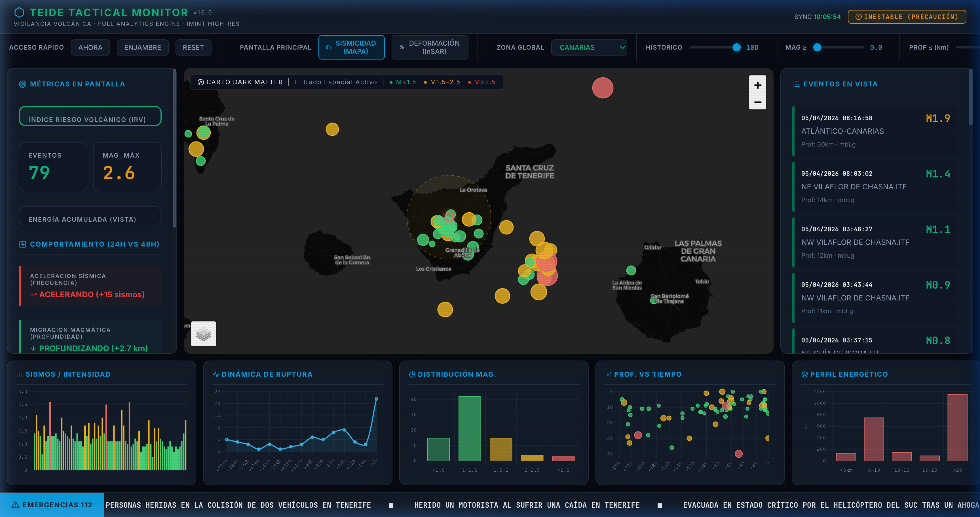Screen dimensions: 980x517
Task: Click the compass icon next to CARTO DARK MATTER
Action: [200, 82]
